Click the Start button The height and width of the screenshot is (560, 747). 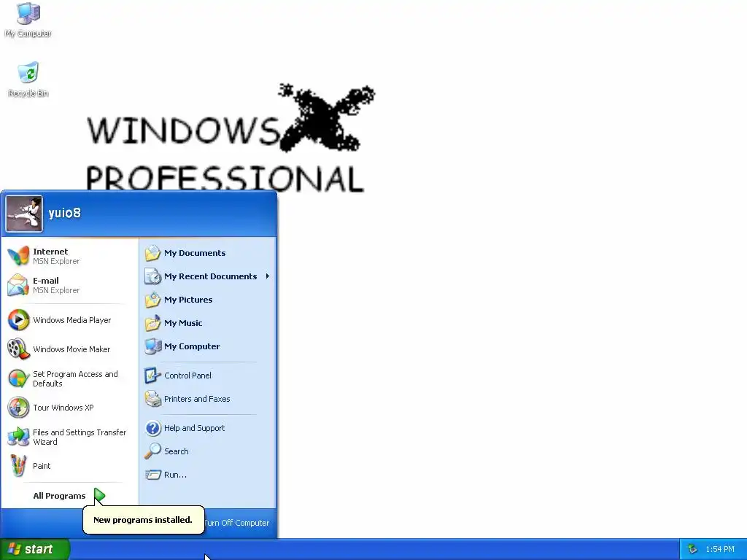[35, 549]
